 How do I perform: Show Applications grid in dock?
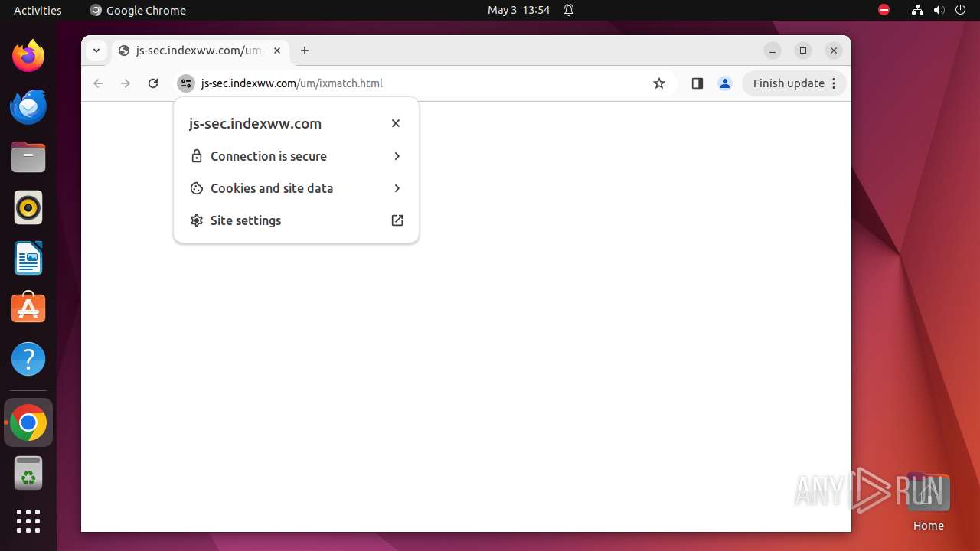pyautogui.click(x=28, y=521)
